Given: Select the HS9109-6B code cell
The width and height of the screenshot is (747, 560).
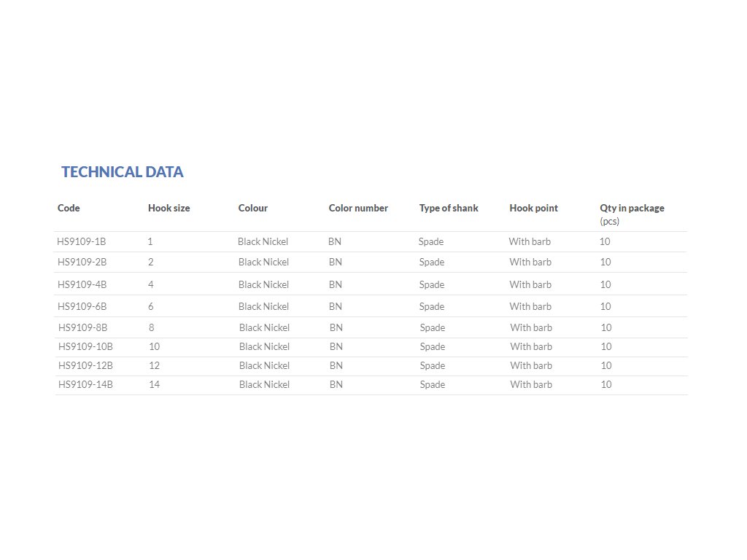Looking at the screenshot, I should point(82,306).
